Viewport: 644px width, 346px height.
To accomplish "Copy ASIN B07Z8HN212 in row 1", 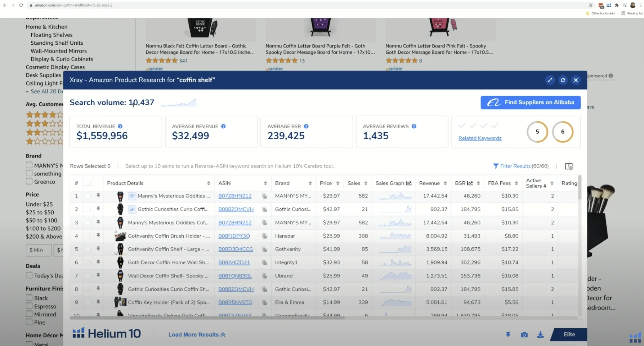I will tap(264, 196).
